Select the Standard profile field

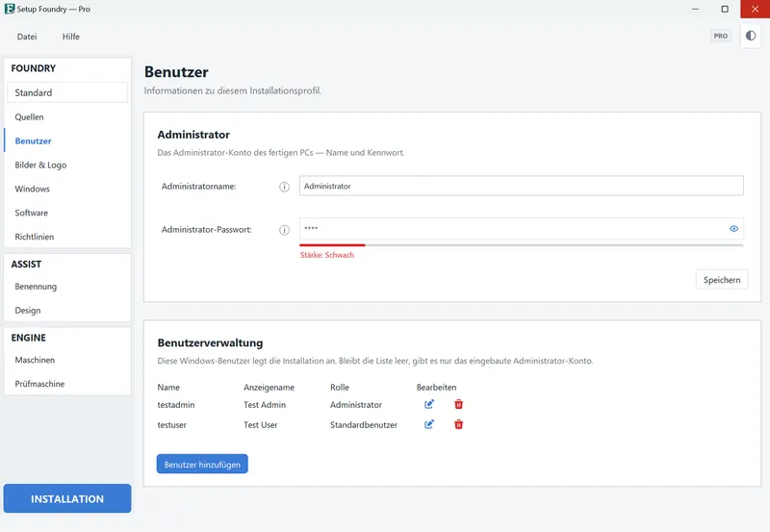point(67,92)
